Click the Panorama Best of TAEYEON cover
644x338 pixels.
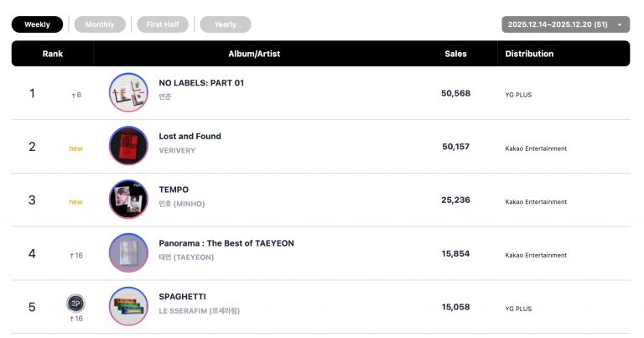128,252
